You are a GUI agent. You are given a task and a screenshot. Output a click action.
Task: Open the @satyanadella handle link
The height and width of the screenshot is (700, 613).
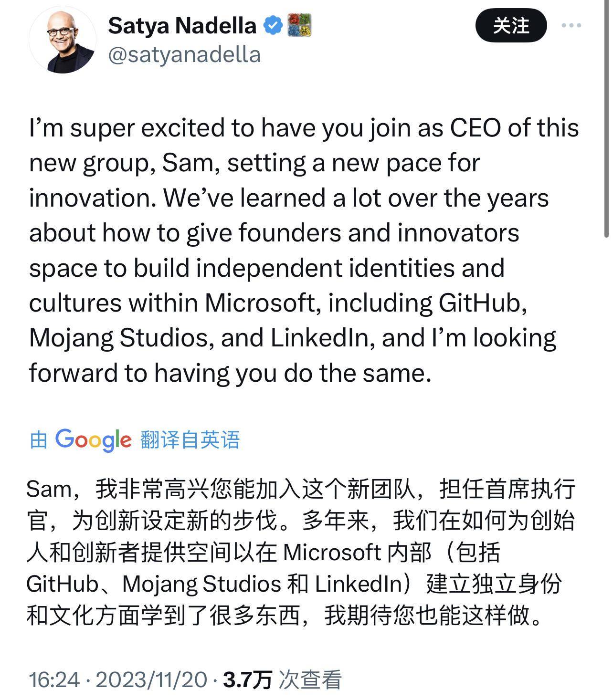click(x=184, y=55)
